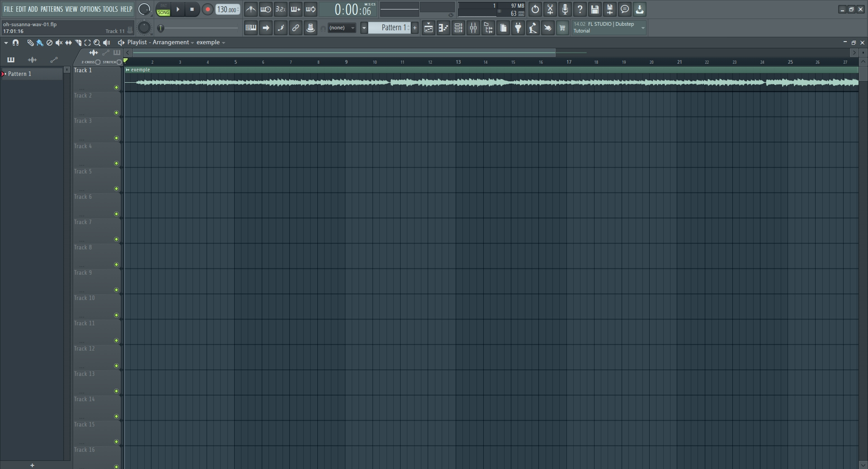868x469 pixels.
Task: Open the Piano roll icon
Action: [x=443, y=28]
